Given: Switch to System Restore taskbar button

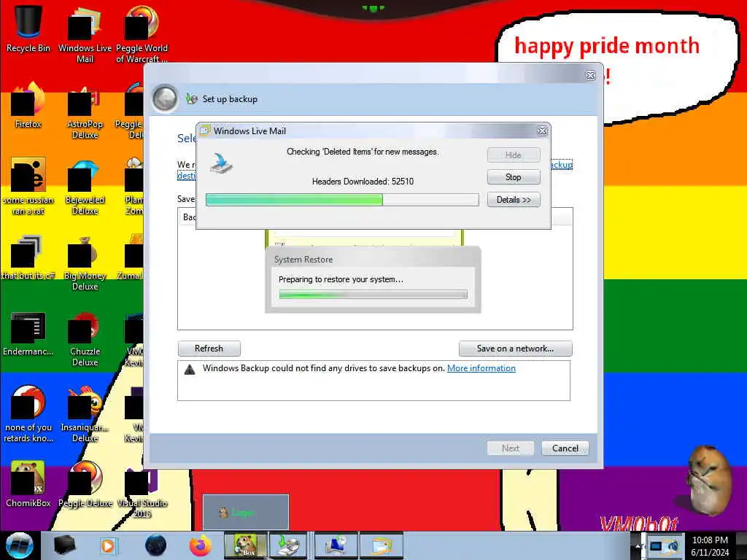Looking at the screenshot, I should [x=336, y=545].
